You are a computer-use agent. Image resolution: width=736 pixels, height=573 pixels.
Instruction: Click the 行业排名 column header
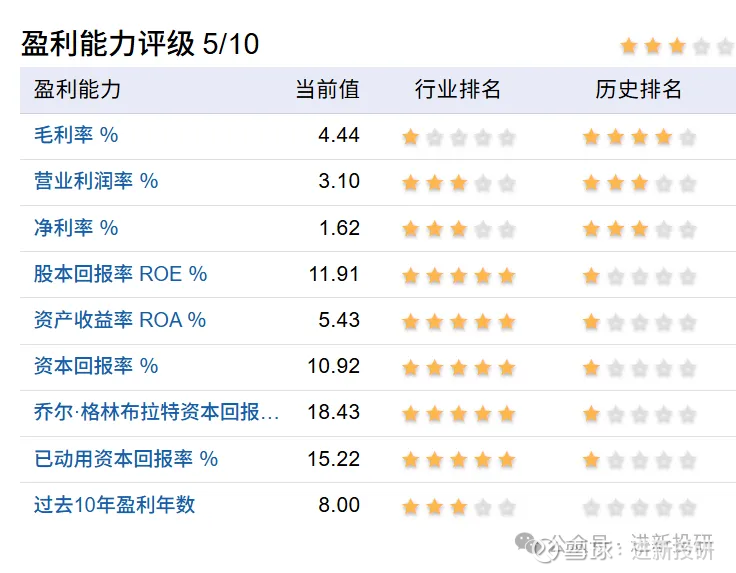click(458, 89)
